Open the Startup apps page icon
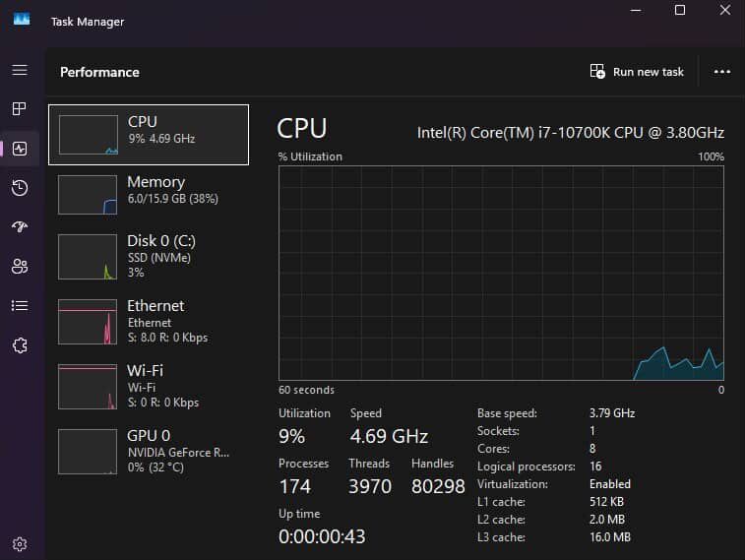 click(20, 226)
